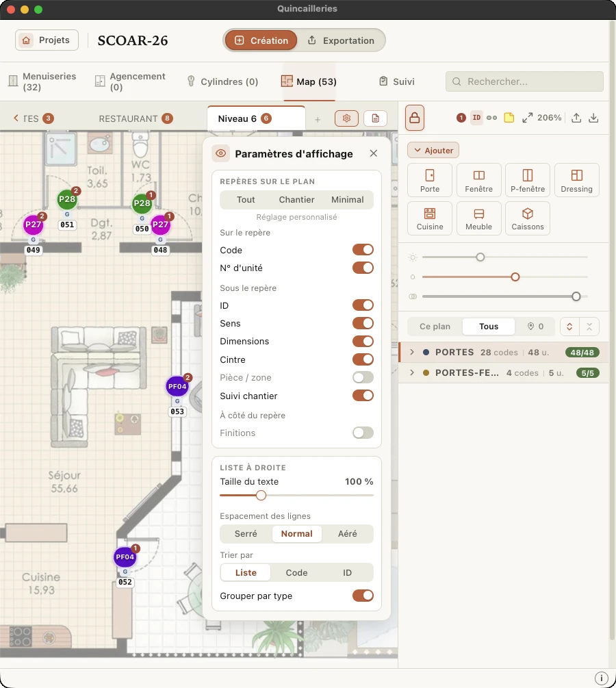The image size is (616, 688).
Task: Add a Dressing element
Action: pyautogui.click(x=576, y=180)
